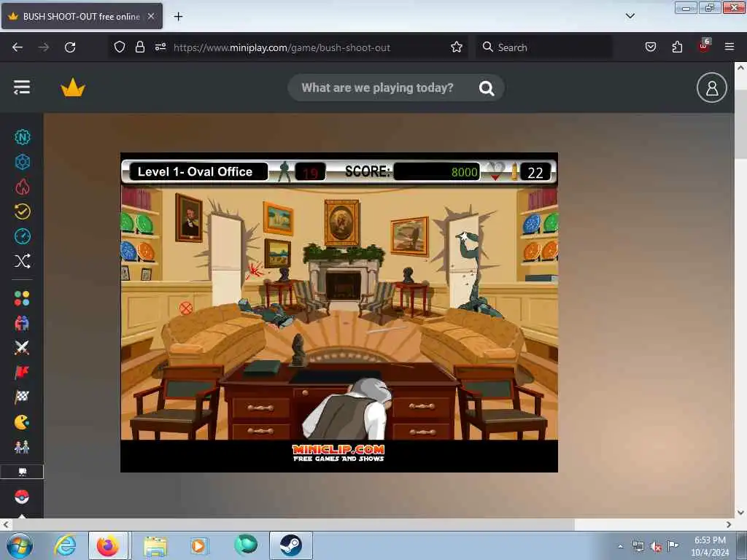Open Windows Media Player from taskbar
Image resolution: width=747 pixels, height=560 pixels.
tap(199, 545)
